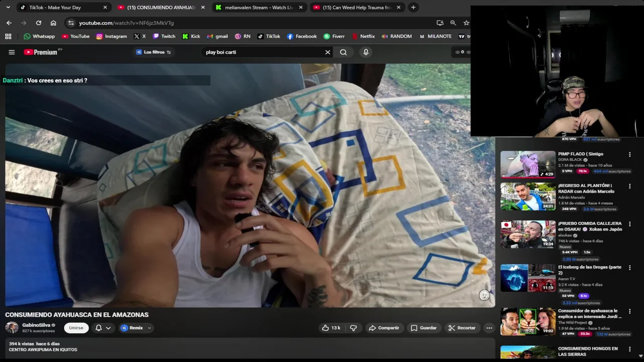644x362 pixels.
Task: Open the REGRESO AL PLANTÓN video thumbnail
Action: [x=528, y=196]
